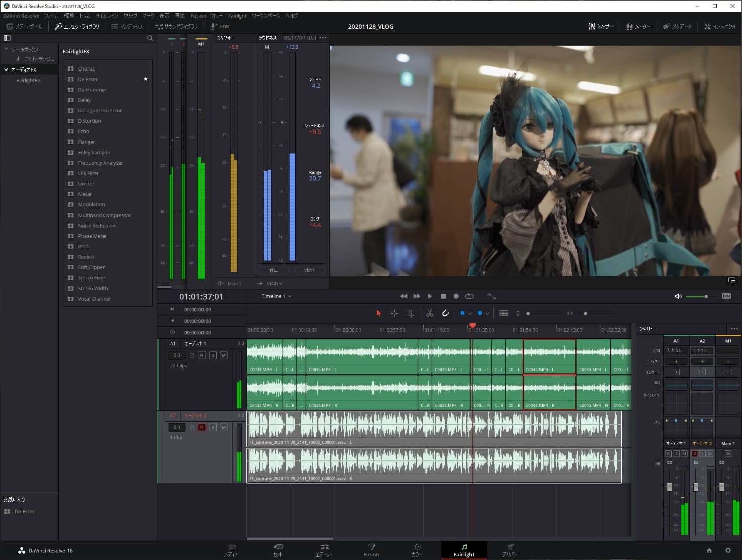Disarm record R on track A2 header
The width and height of the screenshot is (742, 560).
pyautogui.click(x=201, y=427)
